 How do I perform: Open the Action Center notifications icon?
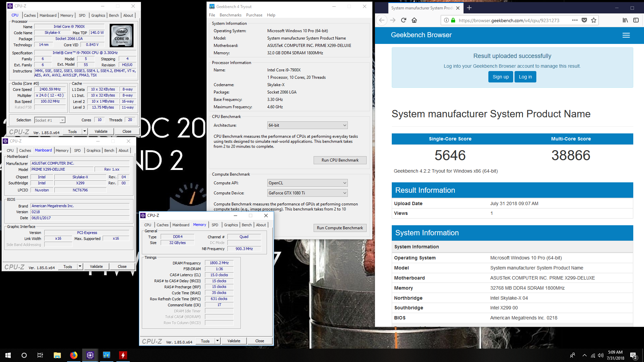click(x=634, y=355)
